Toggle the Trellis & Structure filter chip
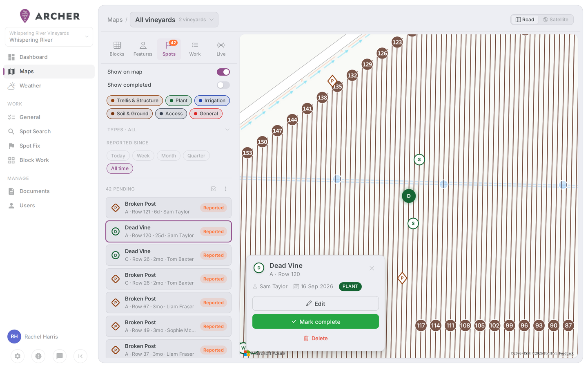The image size is (588, 368). coord(135,101)
